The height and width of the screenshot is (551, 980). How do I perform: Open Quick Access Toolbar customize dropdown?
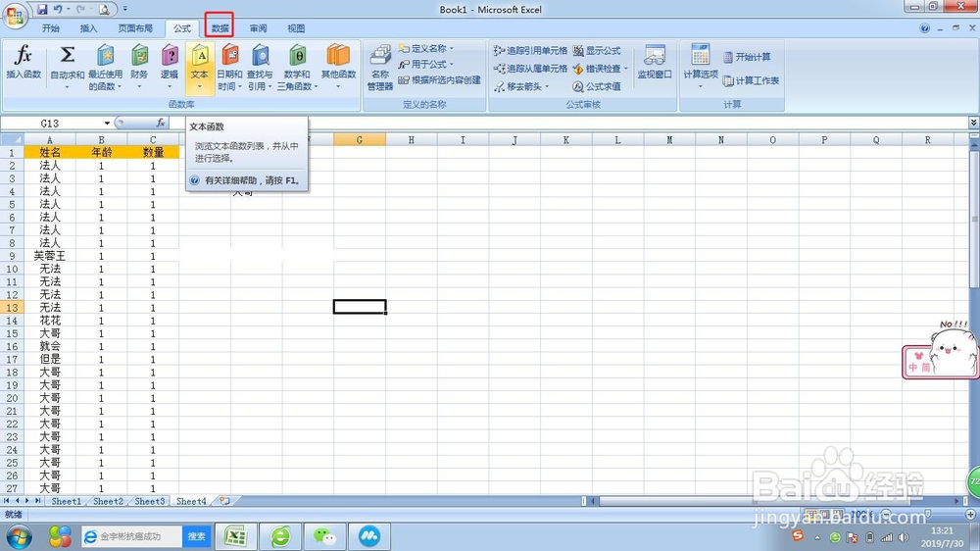pos(125,9)
